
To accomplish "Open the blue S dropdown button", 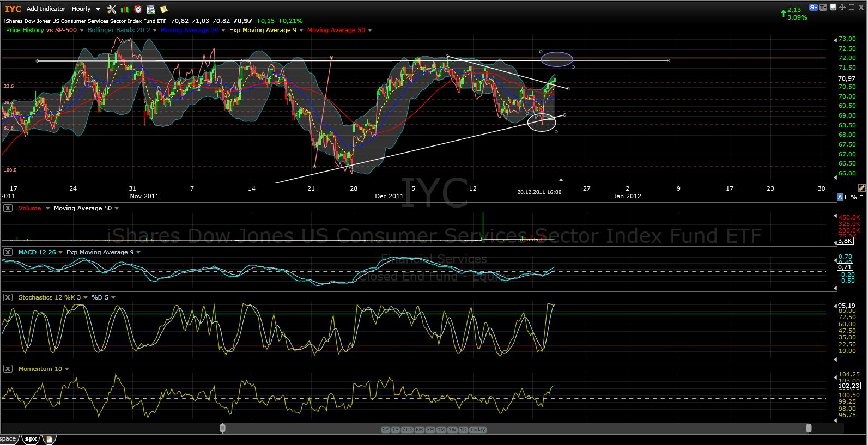I will point(814,8).
